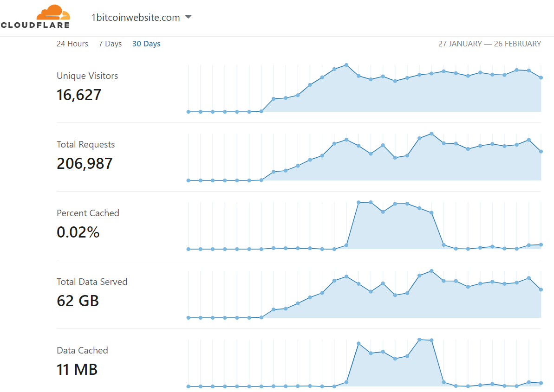554x392 pixels.
Task: Click the last data point in Percent Cached chart
Action: [x=541, y=244]
